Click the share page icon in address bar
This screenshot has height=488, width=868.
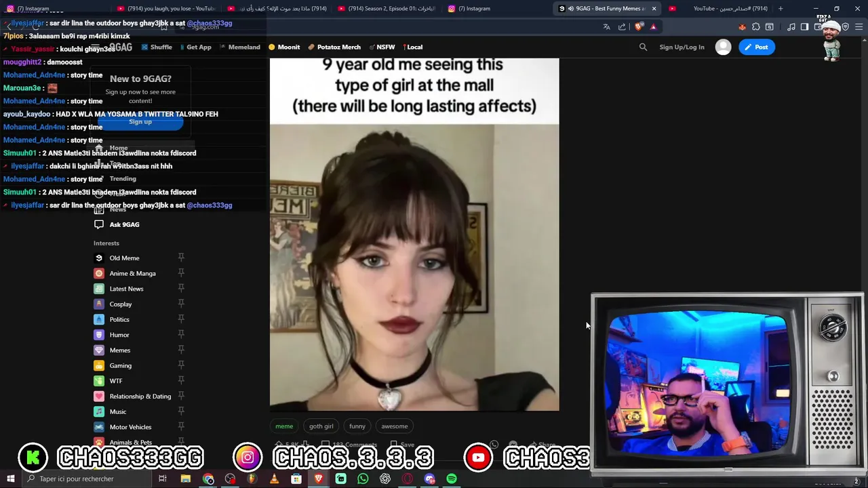click(x=622, y=26)
